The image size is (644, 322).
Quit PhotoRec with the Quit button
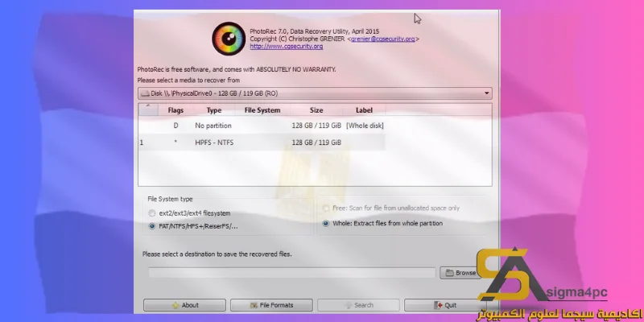[445, 305]
